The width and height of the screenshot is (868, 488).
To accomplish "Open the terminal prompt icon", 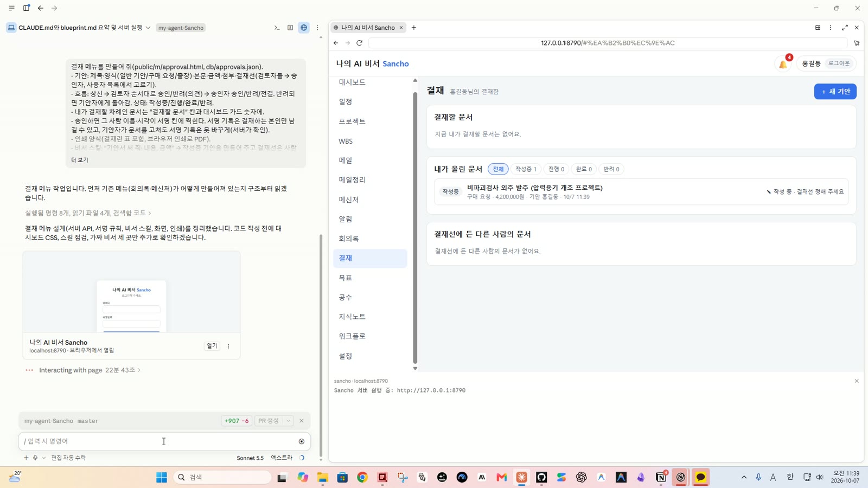I will click(x=277, y=28).
